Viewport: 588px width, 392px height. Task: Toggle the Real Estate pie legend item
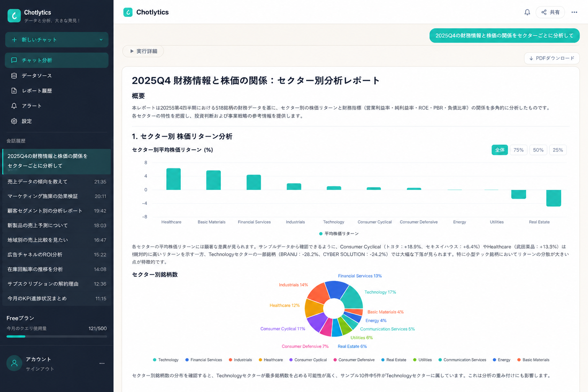coord(394,360)
